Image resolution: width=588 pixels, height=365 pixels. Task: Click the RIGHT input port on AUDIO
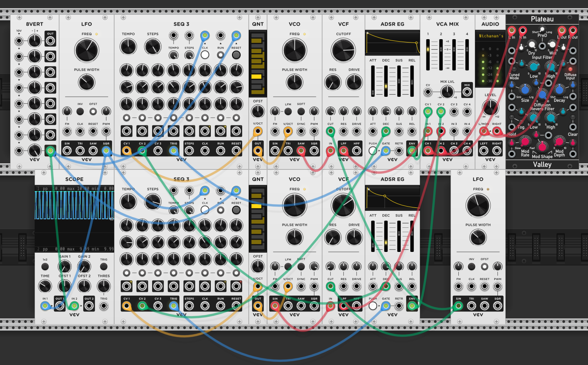497,131
